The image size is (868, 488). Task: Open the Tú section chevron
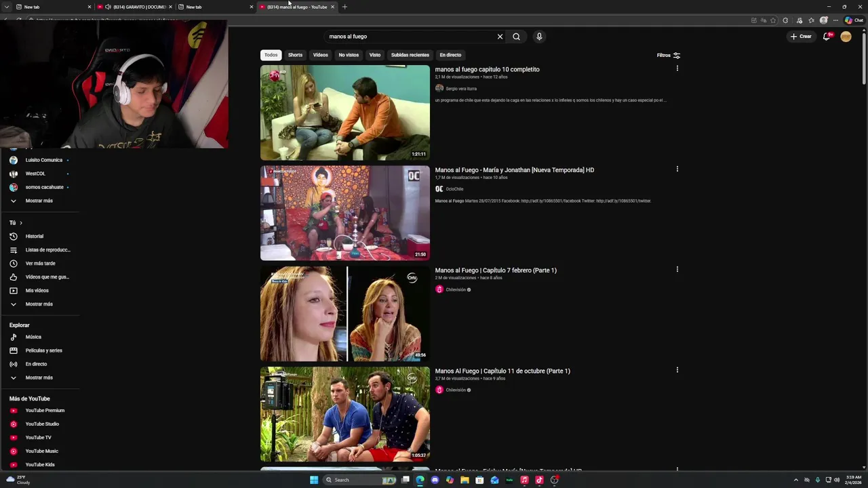(21, 222)
